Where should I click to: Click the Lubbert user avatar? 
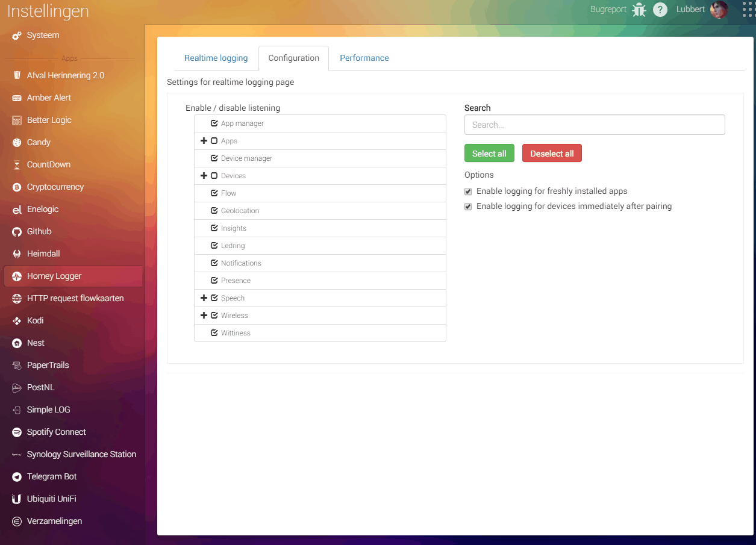coord(719,10)
